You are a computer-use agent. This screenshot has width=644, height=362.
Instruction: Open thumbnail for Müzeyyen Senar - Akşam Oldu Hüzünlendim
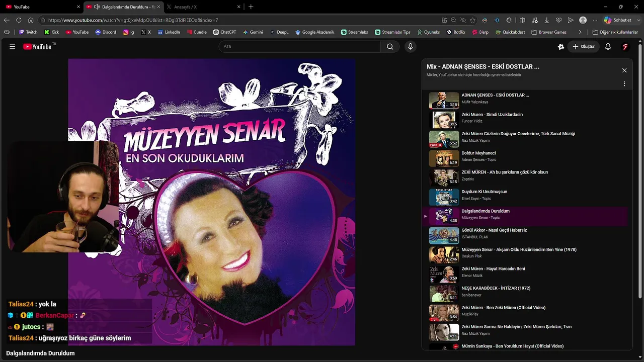[444, 255]
